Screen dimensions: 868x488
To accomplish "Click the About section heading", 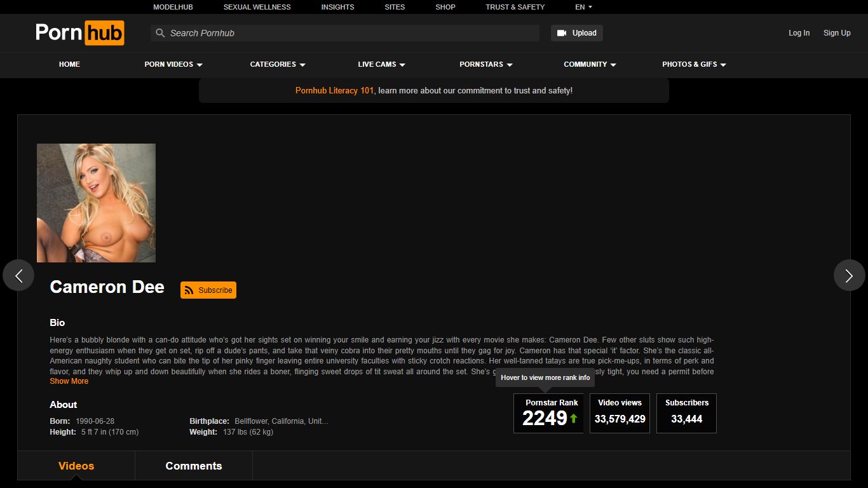I will click(64, 405).
